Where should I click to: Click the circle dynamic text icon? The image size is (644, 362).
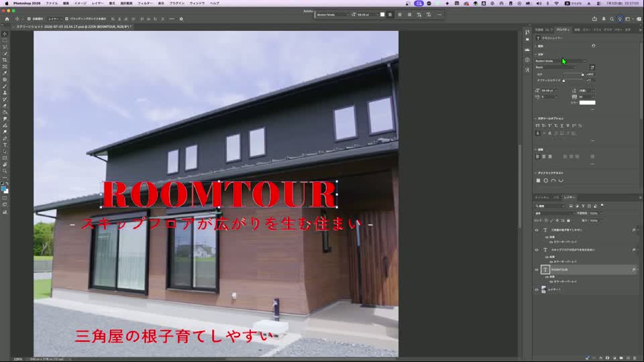click(546, 180)
